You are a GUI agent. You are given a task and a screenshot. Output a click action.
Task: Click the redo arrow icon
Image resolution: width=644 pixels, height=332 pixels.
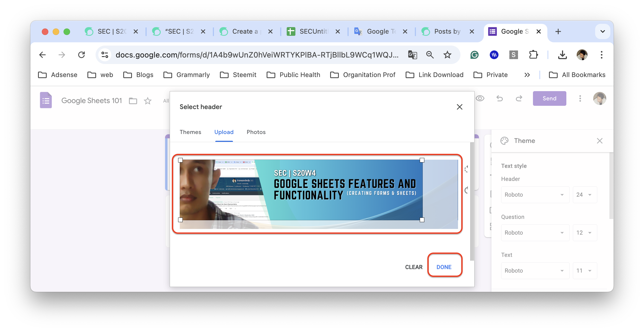519,98
